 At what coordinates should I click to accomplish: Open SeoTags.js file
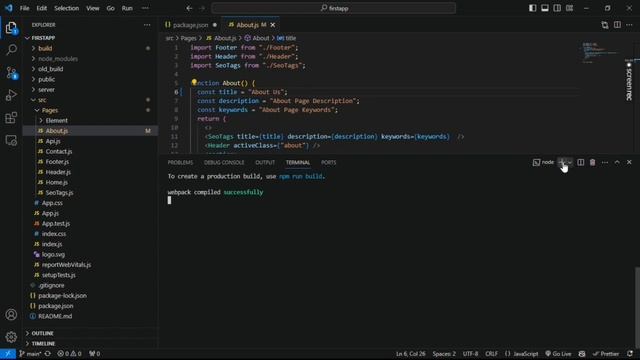(90, 193)
